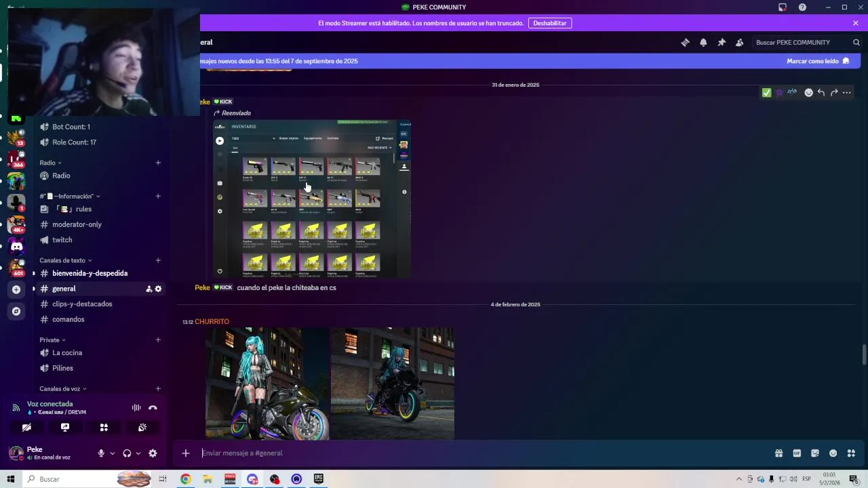Open the moderator-only channel
Screen dimensions: 868x488
(100, 224)
